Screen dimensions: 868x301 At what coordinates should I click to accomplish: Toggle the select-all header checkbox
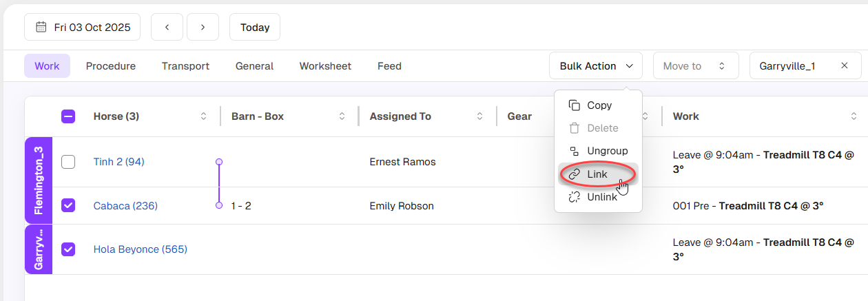[x=68, y=116]
